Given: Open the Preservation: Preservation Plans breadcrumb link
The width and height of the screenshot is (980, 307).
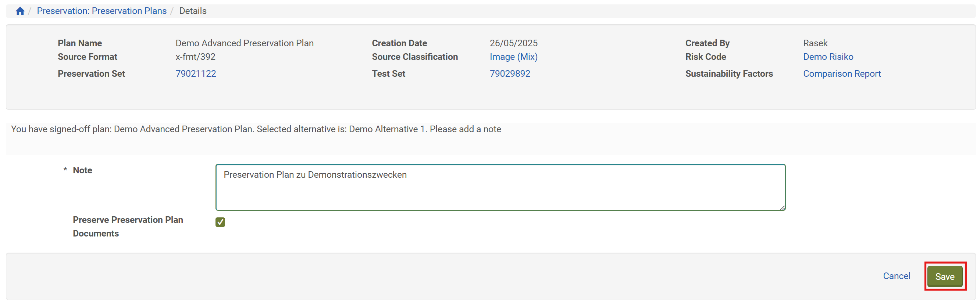Looking at the screenshot, I should click(101, 11).
